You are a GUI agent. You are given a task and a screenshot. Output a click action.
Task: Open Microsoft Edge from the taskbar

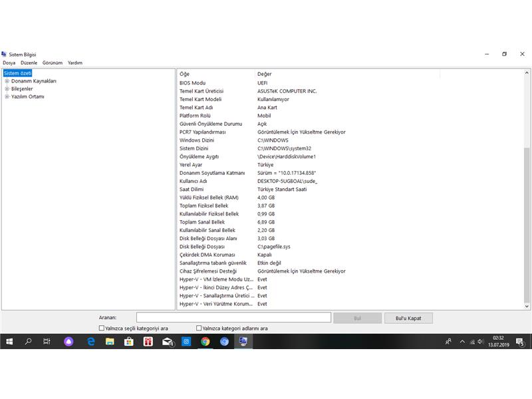coord(90,341)
